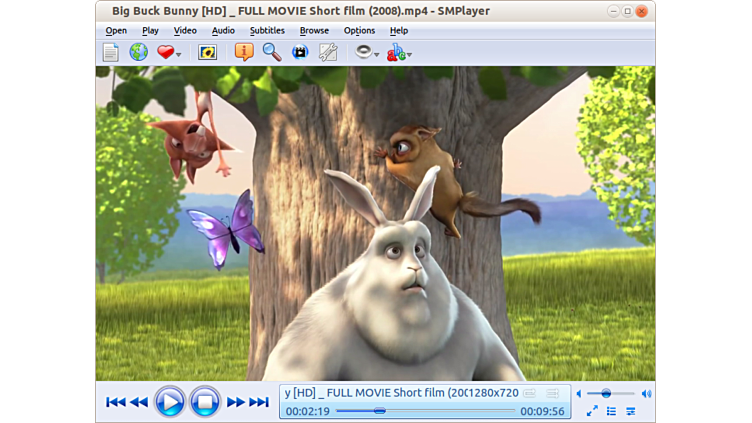Mute audio using the left speaker icon
This screenshot has height=423, width=752.
(578, 394)
